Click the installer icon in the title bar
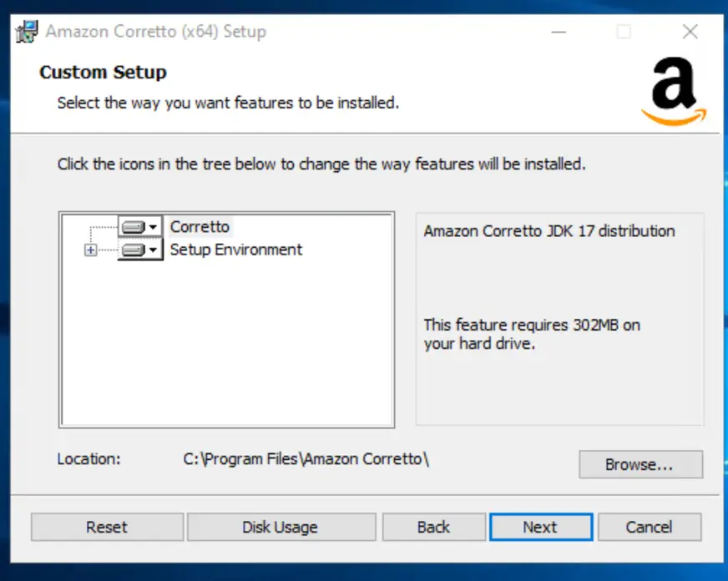Image resolution: width=728 pixels, height=581 pixels. click(27, 32)
